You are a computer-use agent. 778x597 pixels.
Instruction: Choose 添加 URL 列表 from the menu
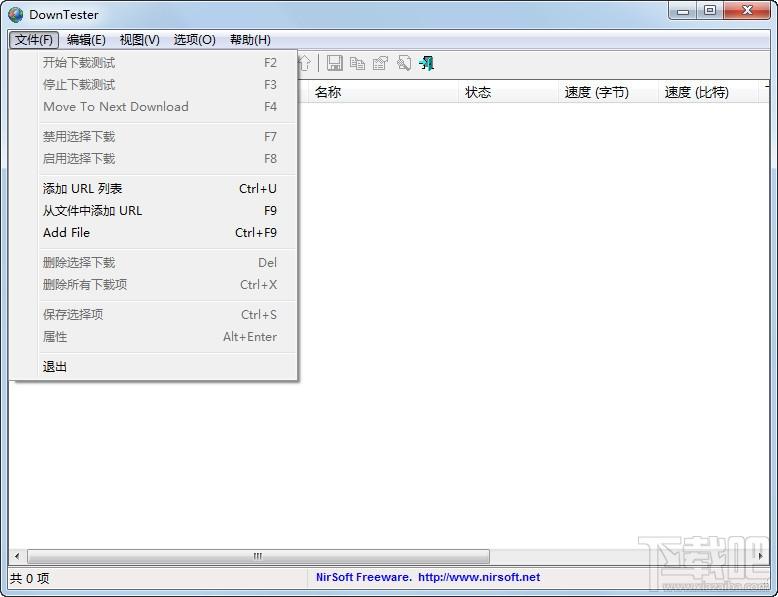pos(159,189)
